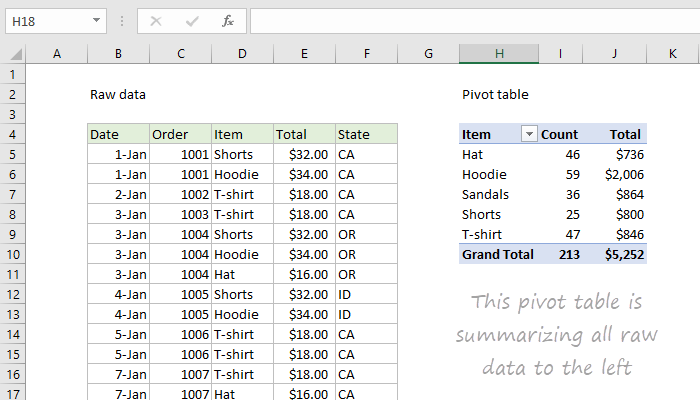This screenshot has height=400, width=700.
Task: Open the Name Box dropdown arrow
Action: [x=96, y=20]
